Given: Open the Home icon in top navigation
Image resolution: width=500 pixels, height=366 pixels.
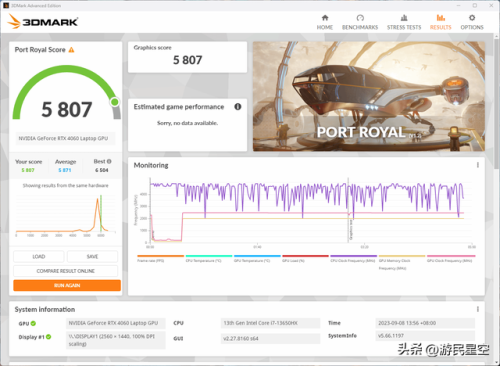Looking at the screenshot, I should [325, 18].
